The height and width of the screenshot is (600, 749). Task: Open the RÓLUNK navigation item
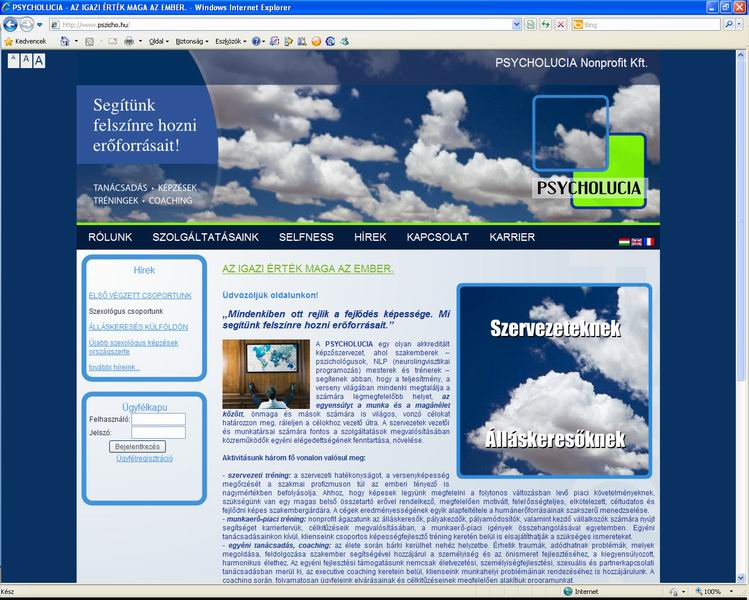(110, 237)
